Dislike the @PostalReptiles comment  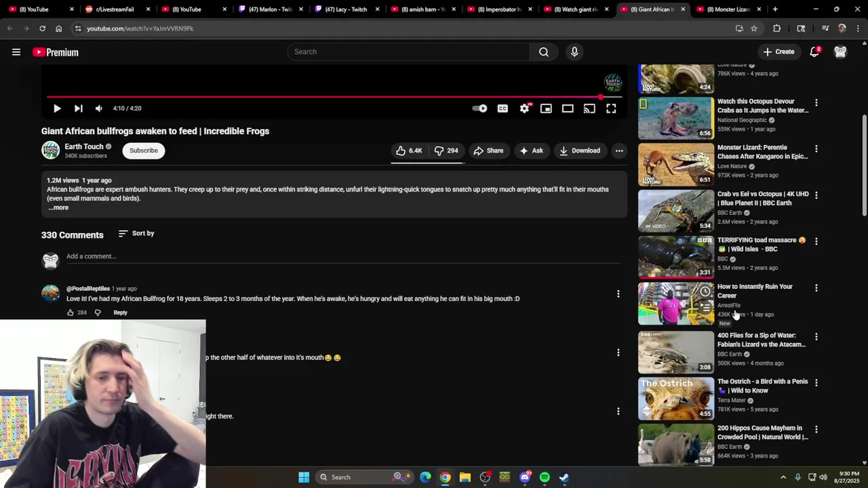[98, 312]
